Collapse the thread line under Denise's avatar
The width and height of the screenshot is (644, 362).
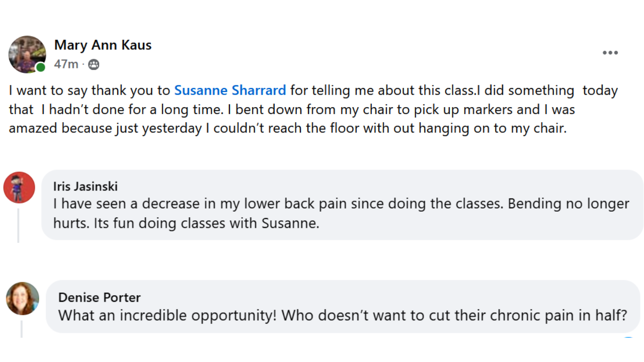tap(21, 329)
